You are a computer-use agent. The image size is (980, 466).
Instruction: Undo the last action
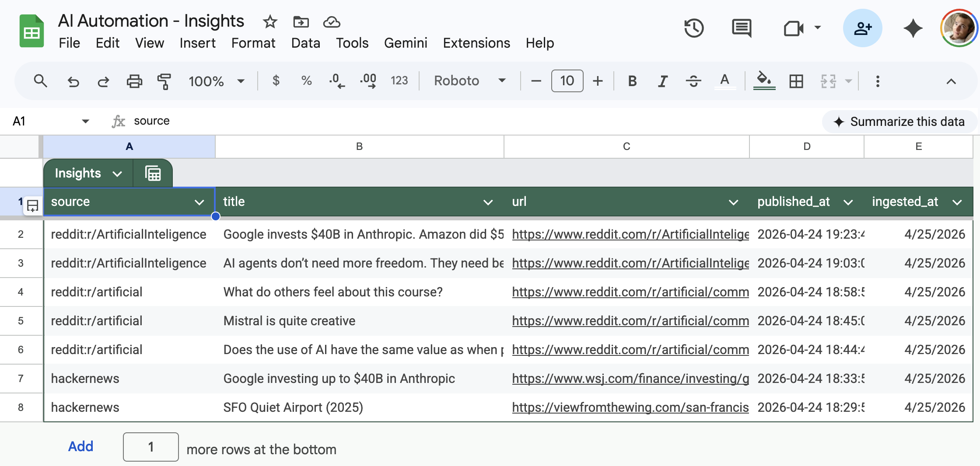tap(73, 81)
